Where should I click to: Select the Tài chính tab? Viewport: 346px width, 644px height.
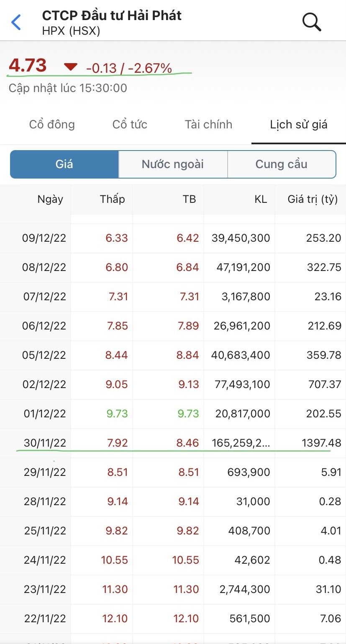[208, 124]
